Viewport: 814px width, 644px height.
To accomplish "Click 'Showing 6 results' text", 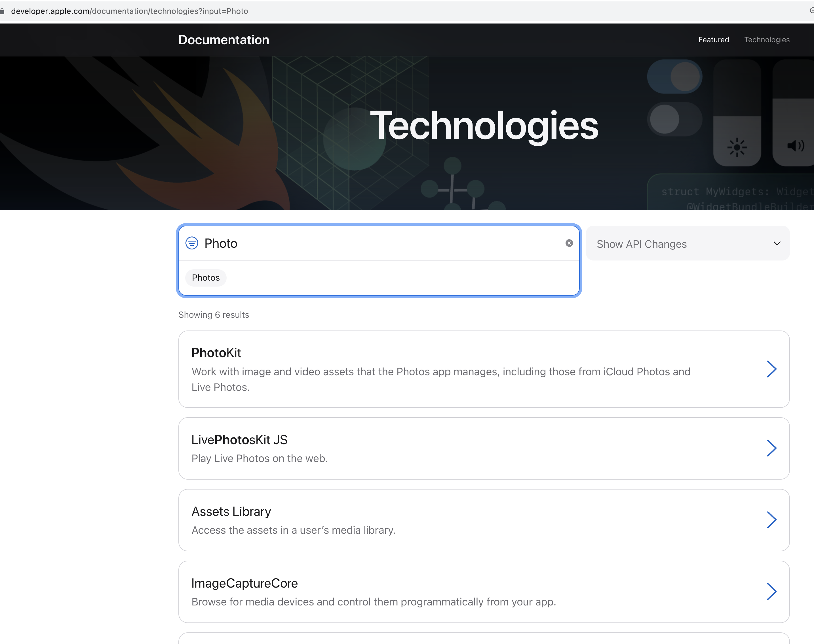I will 214,314.
